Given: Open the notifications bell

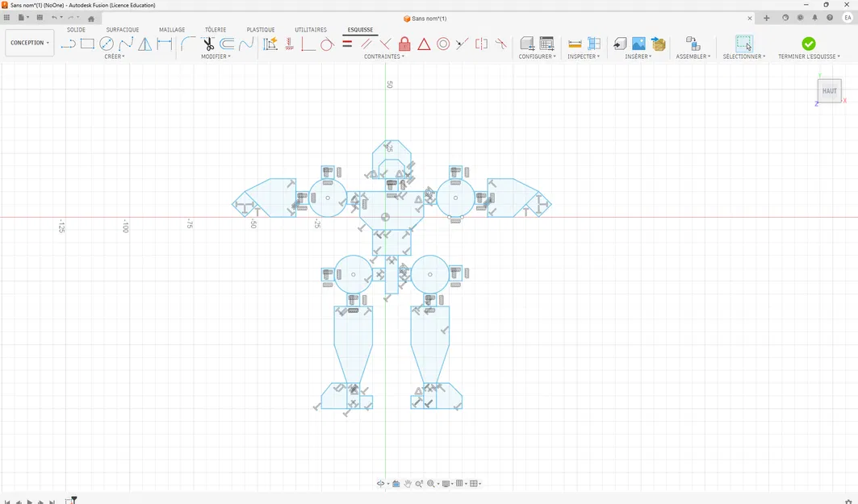Looking at the screenshot, I should click(814, 18).
